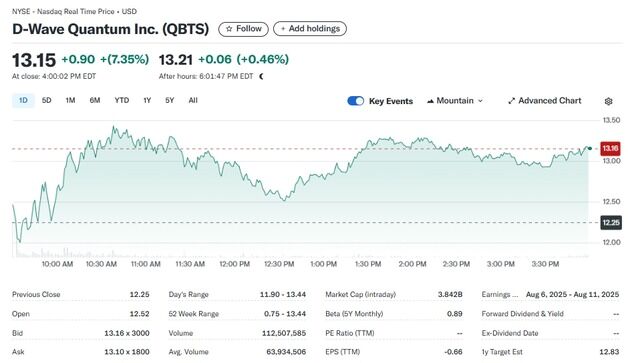This screenshot has height=363, width=628.
Task: Switch to the 5D range
Action: click(x=46, y=101)
